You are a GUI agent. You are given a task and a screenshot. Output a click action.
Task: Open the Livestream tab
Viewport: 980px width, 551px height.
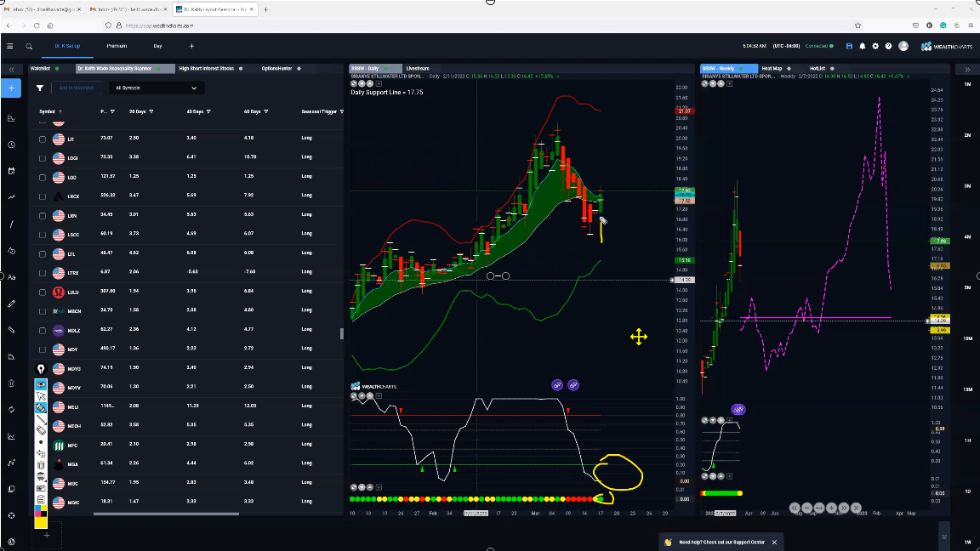418,69
